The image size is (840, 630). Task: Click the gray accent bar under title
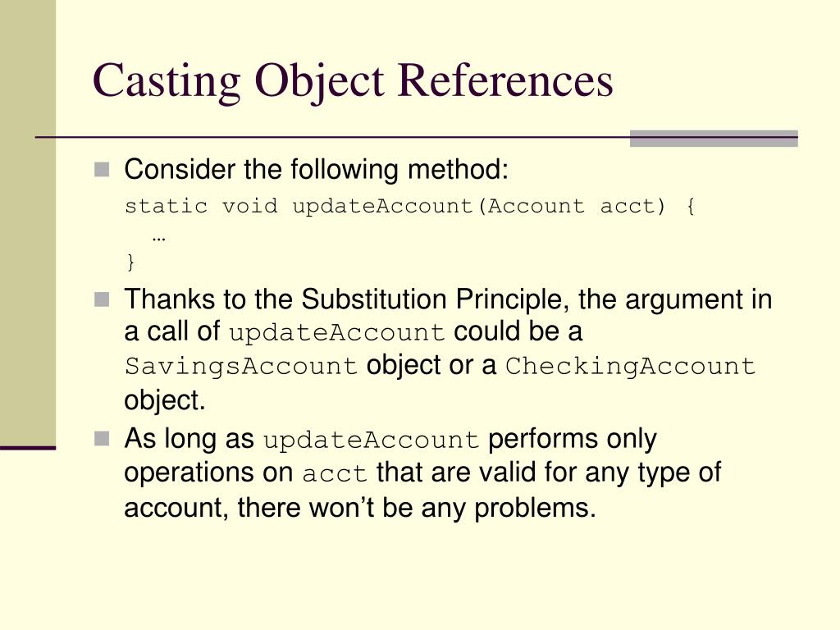[714, 138]
